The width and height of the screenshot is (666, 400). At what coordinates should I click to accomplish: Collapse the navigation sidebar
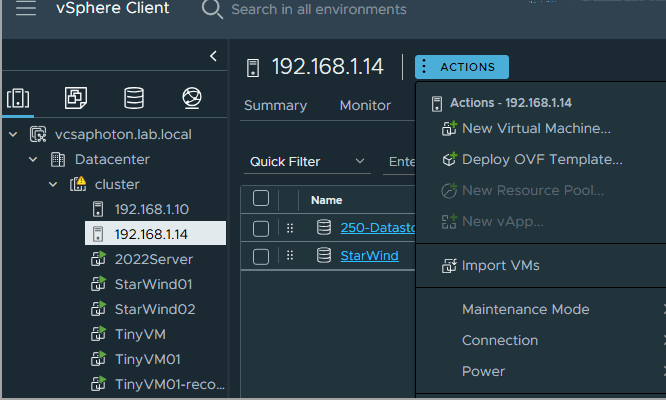tap(213, 56)
